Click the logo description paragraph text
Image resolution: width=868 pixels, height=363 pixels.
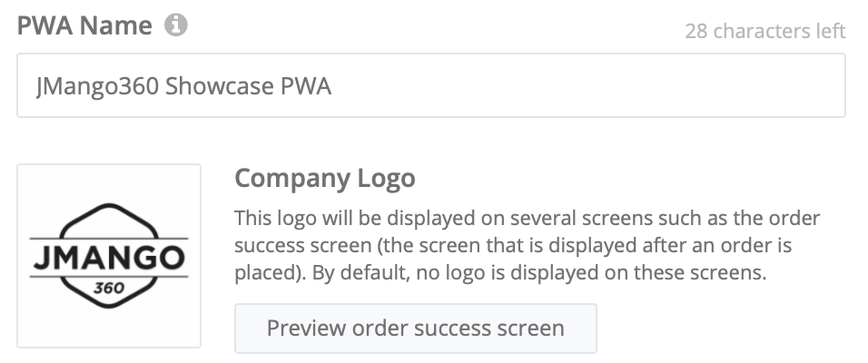point(527,245)
